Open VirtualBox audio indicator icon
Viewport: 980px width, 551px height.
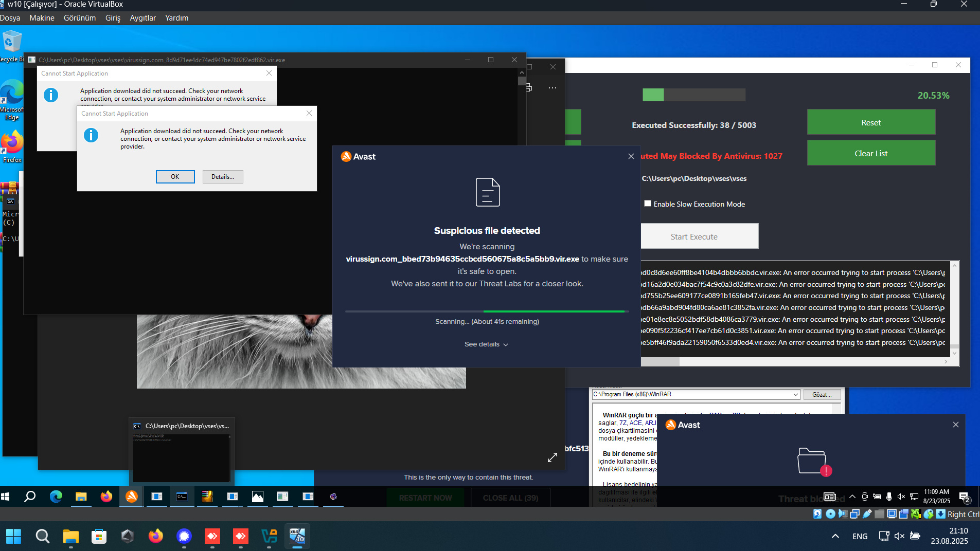843,514
